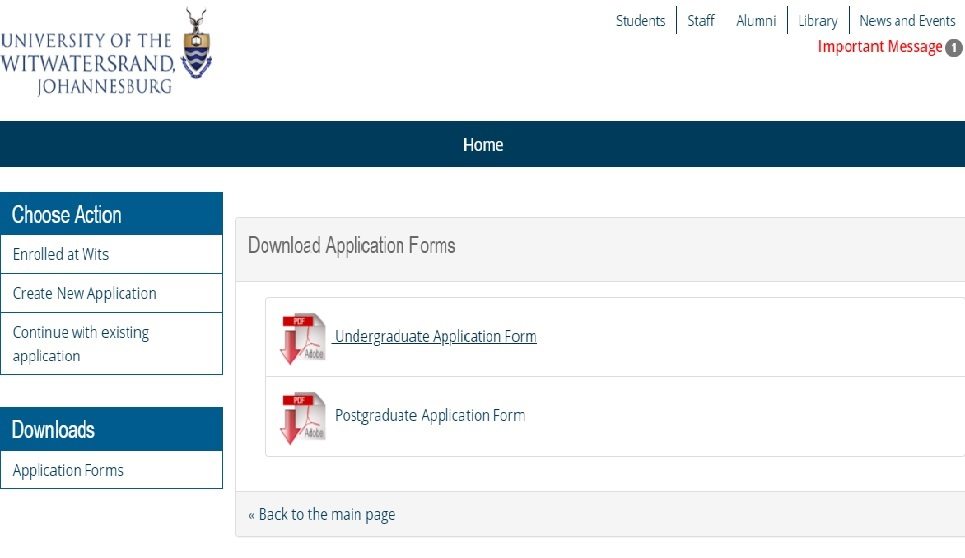
Task: Open the Students link
Action: (x=640, y=20)
